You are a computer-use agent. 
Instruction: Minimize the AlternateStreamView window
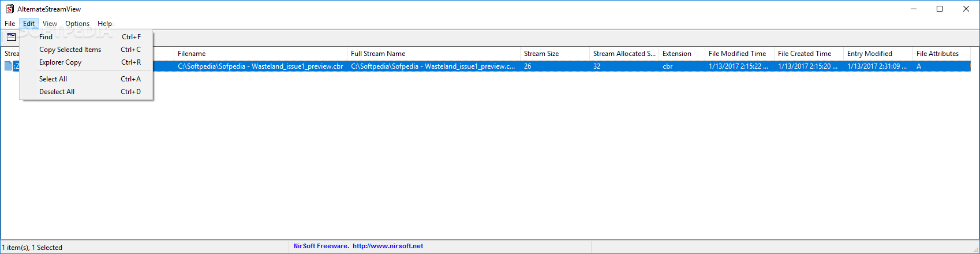point(914,9)
